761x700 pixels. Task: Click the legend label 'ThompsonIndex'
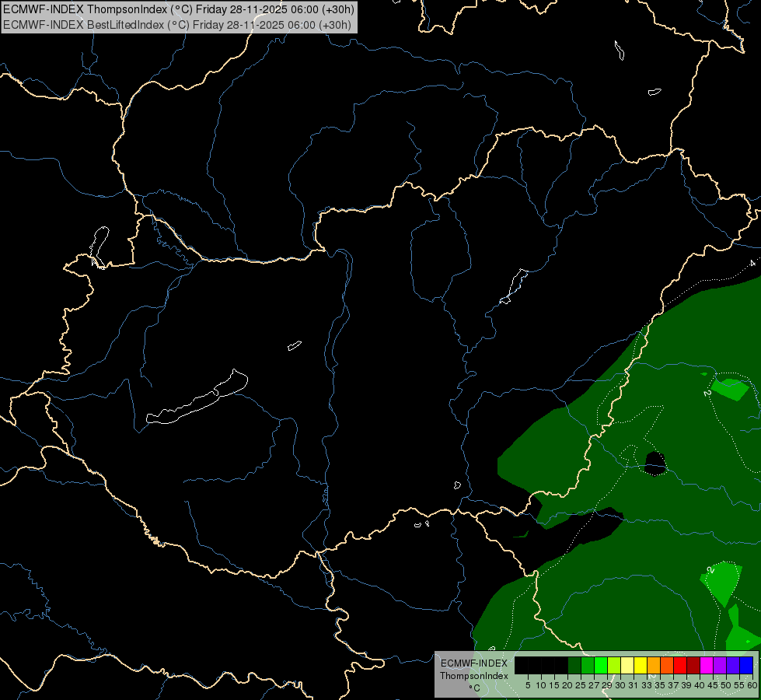pos(474,676)
